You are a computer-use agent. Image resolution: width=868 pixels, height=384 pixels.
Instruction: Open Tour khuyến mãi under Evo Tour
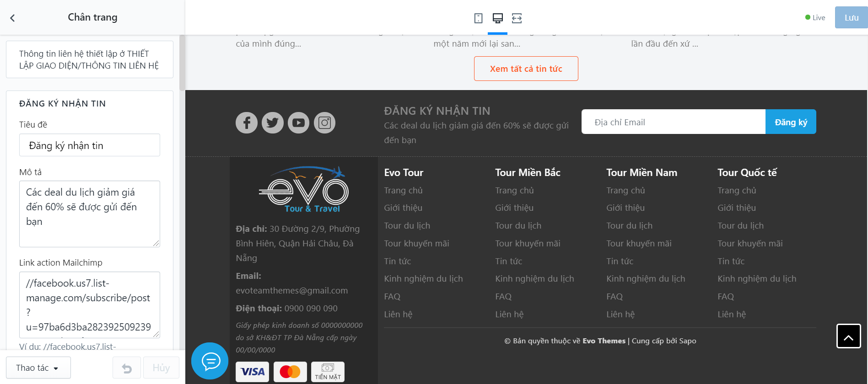(416, 244)
